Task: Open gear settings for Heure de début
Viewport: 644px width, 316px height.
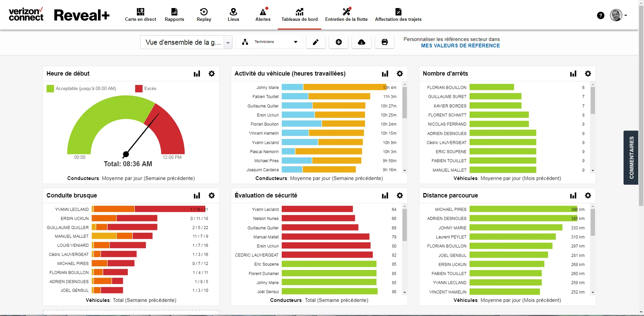Action: pyautogui.click(x=212, y=74)
